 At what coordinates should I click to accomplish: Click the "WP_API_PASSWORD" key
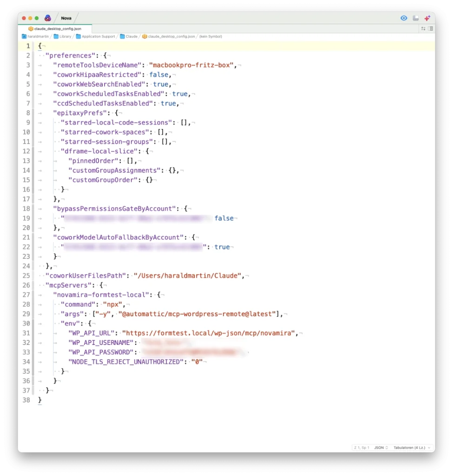(x=101, y=352)
